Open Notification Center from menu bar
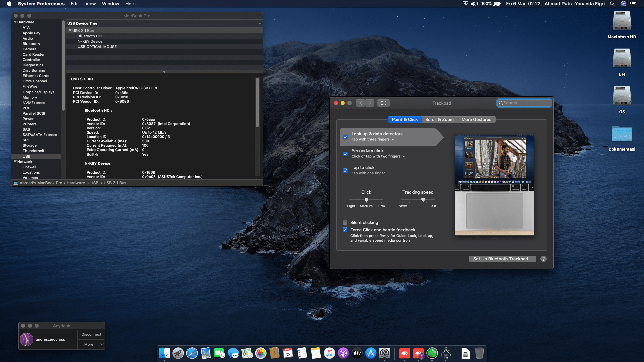Image resolution: width=644 pixels, height=362 pixels. (633, 4)
